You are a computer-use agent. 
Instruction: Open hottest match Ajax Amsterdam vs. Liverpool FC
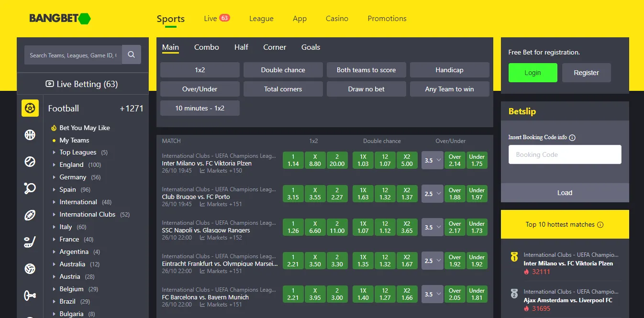pyautogui.click(x=568, y=300)
